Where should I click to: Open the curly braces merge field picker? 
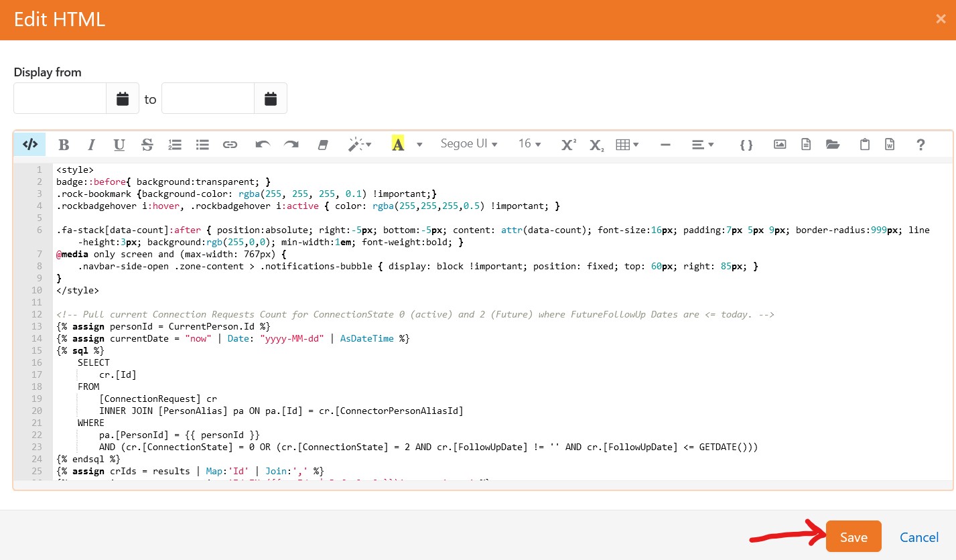[x=746, y=144]
